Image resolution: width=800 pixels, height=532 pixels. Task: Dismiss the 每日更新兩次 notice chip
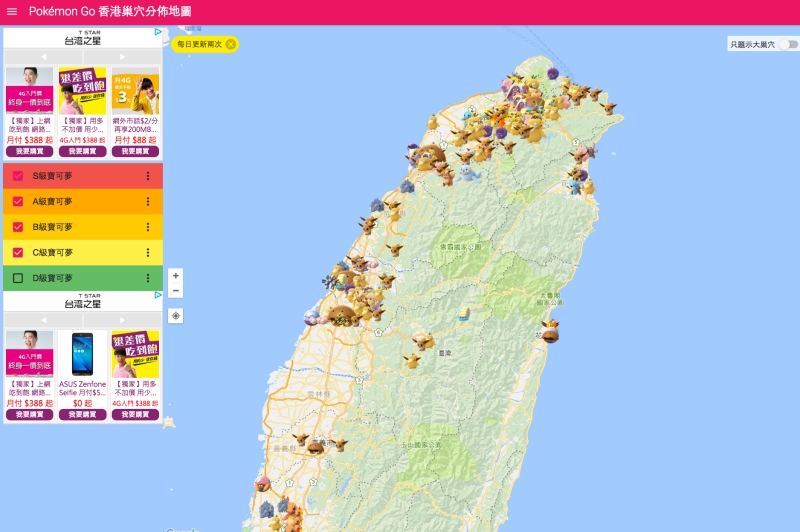click(x=231, y=44)
